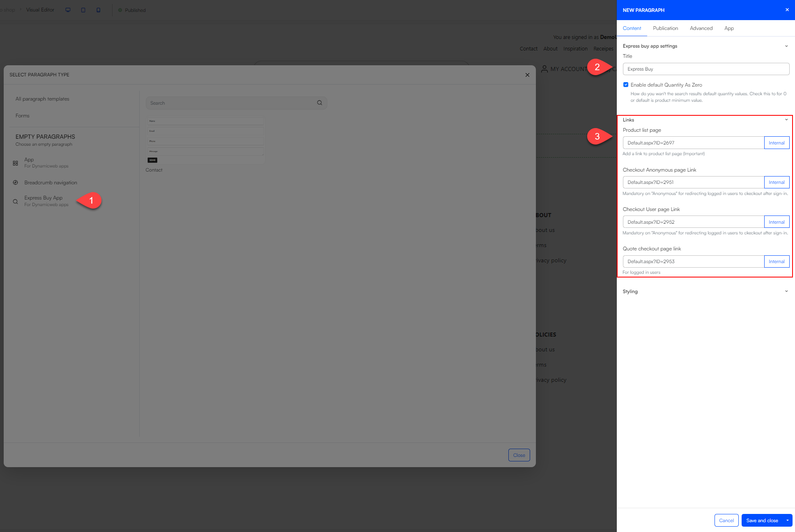Select All paragraph templates category
Image resolution: width=795 pixels, height=532 pixels.
42,99
